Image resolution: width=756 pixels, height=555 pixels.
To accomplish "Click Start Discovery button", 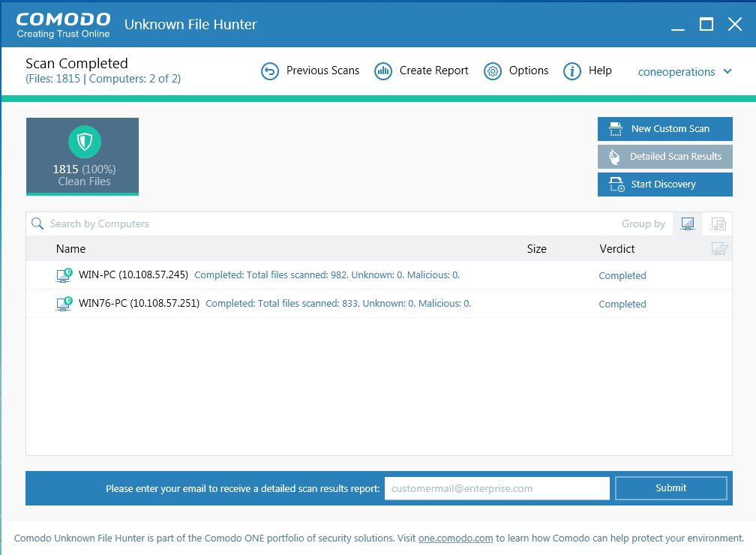I will [x=664, y=184].
